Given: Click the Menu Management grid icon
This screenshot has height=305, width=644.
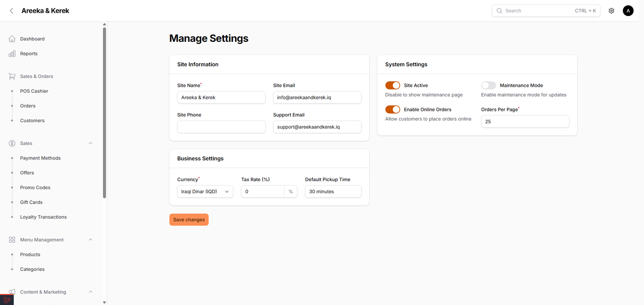Looking at the screenshot, I should 12,240.
